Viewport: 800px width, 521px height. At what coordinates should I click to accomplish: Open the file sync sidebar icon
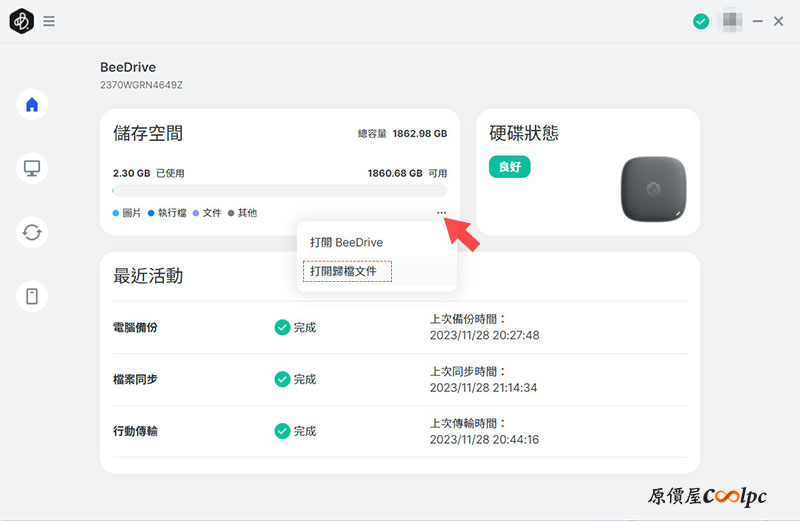pyautogui.click(x=32, y=232)
